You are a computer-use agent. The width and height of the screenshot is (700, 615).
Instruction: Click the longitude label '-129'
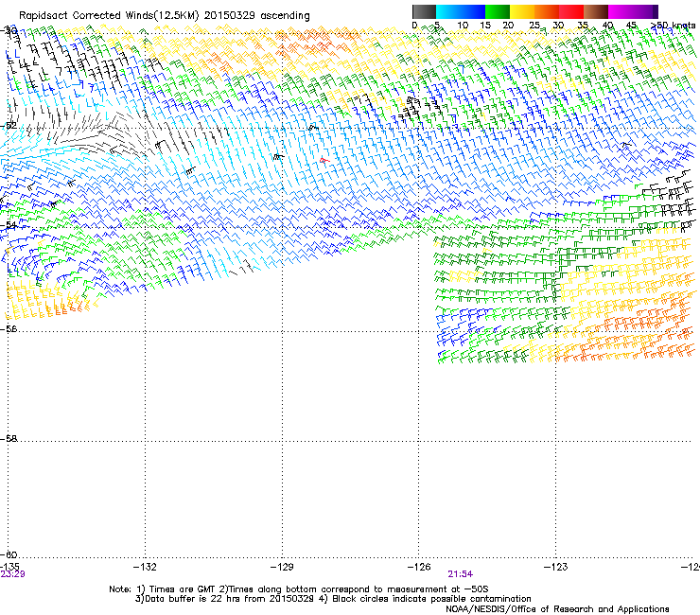point(282,567)
